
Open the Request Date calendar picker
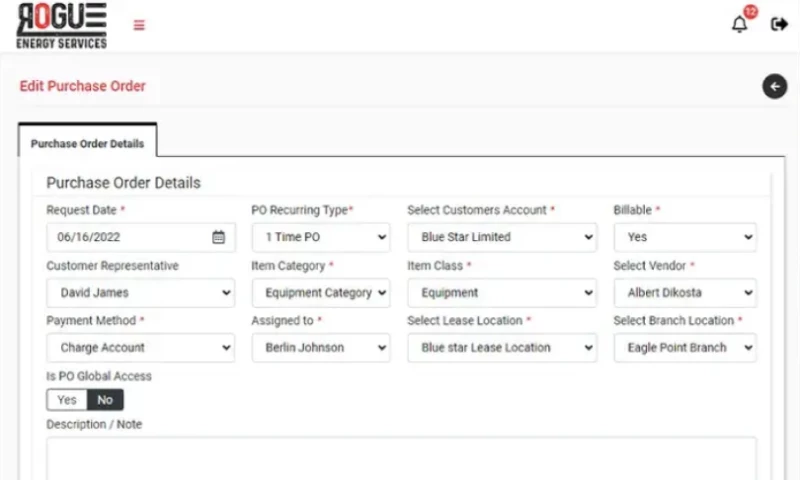[218, 237]
